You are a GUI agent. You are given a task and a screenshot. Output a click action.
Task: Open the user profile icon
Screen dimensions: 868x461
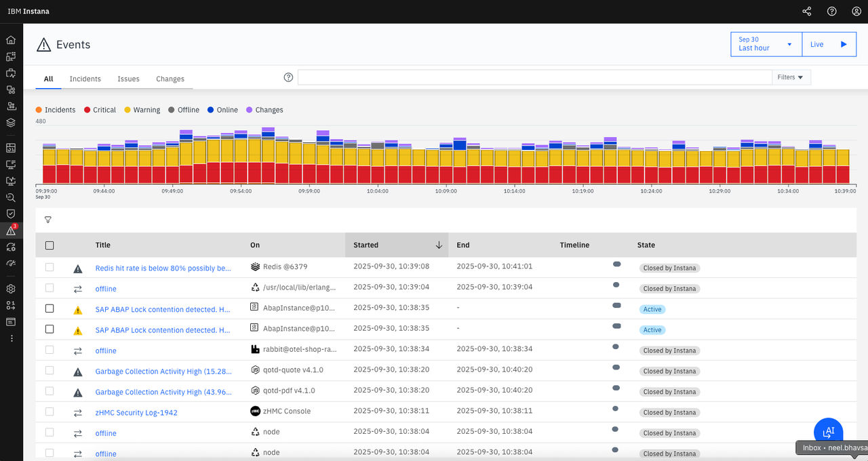856,12
